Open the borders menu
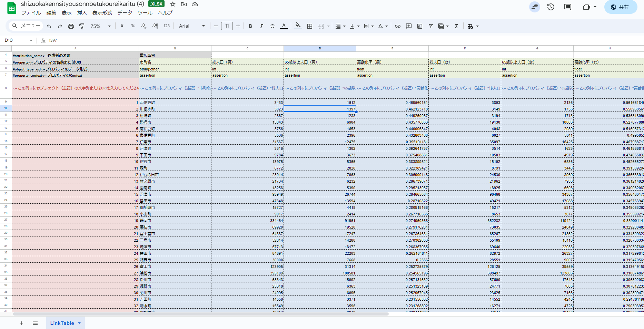Viewport: 644px width, 329px height. point(310,26)
